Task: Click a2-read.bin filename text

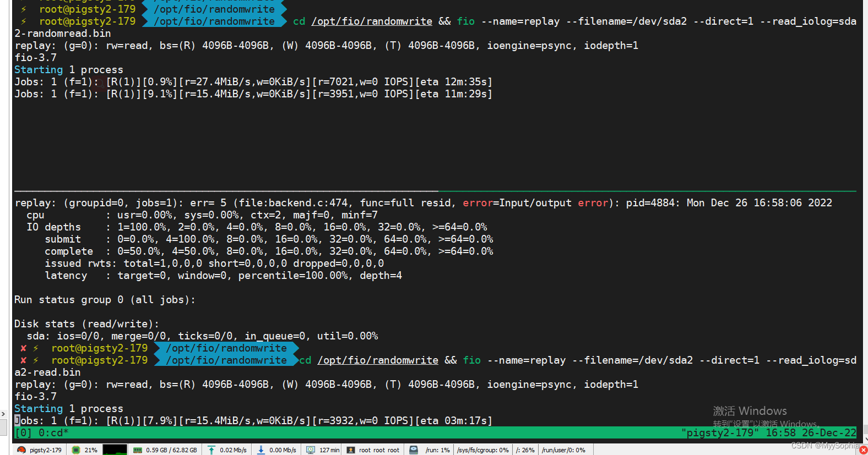Action: [x=47, y=372]
